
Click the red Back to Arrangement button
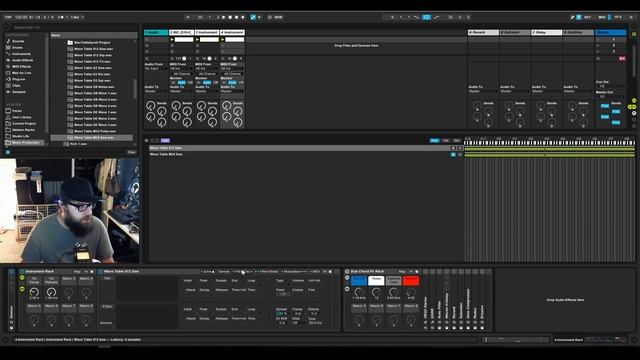pyautogui.click(x=622, y=58)
